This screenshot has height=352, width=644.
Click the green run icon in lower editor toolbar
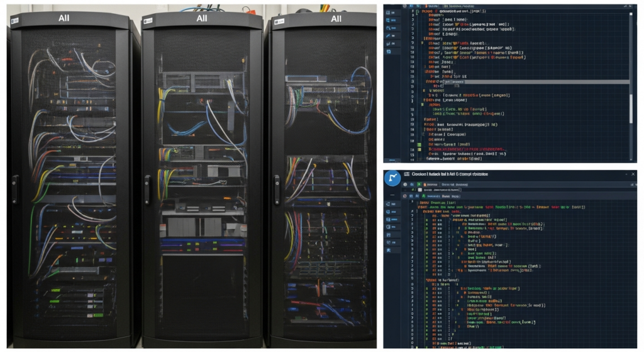tap(419, 185)
